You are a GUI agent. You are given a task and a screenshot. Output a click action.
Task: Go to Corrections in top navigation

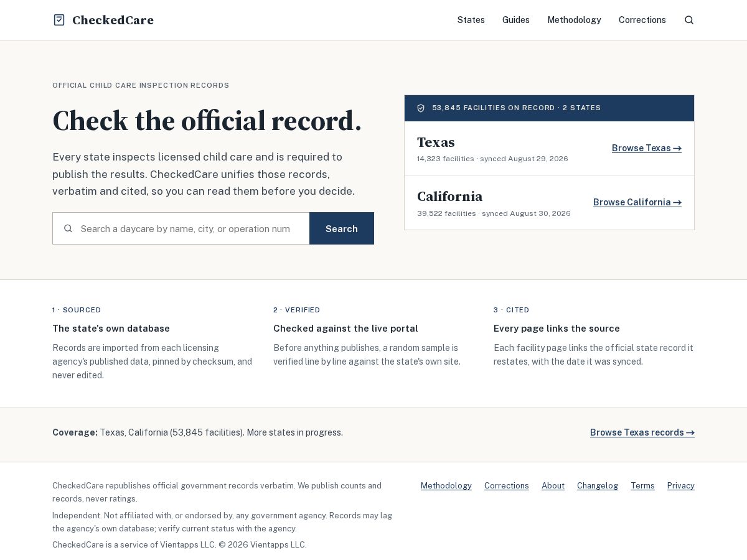[642, 20]
